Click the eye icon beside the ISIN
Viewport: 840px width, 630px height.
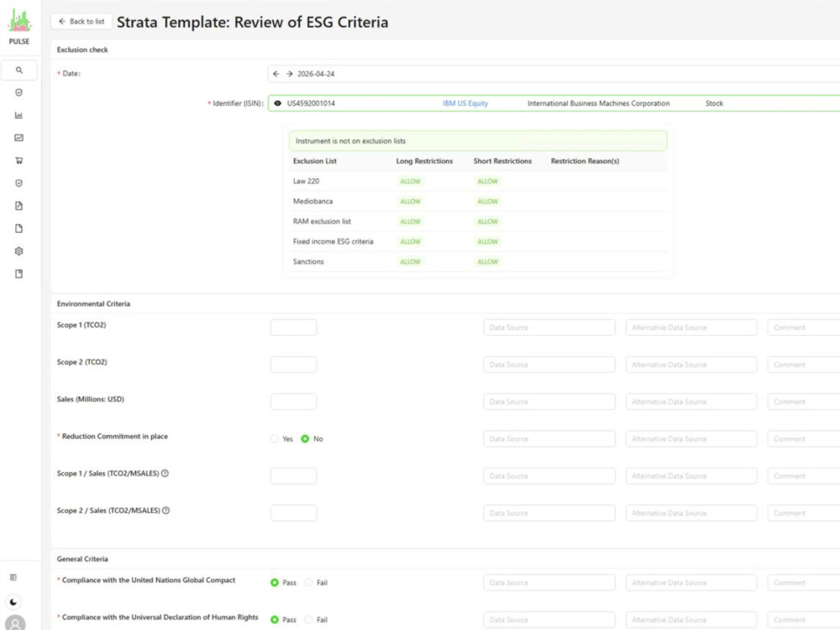pyautogui.click(x=277, y=103)
